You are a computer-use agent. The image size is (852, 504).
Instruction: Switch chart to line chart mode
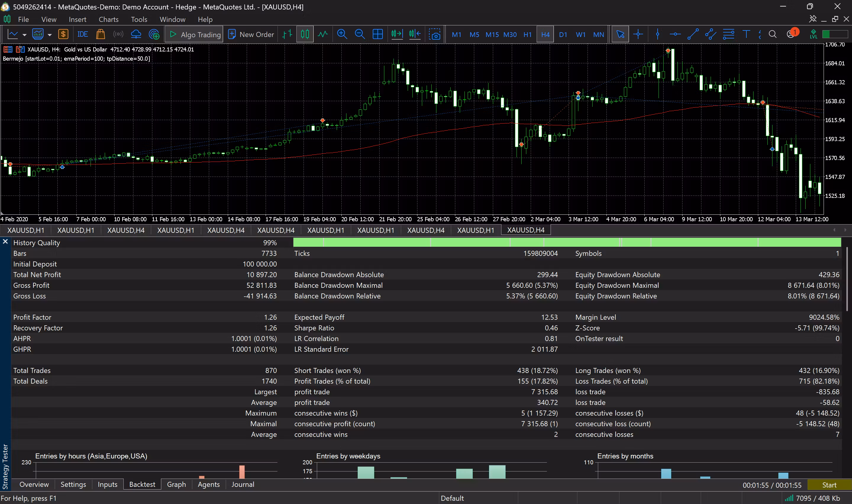(x=322, y=34)
